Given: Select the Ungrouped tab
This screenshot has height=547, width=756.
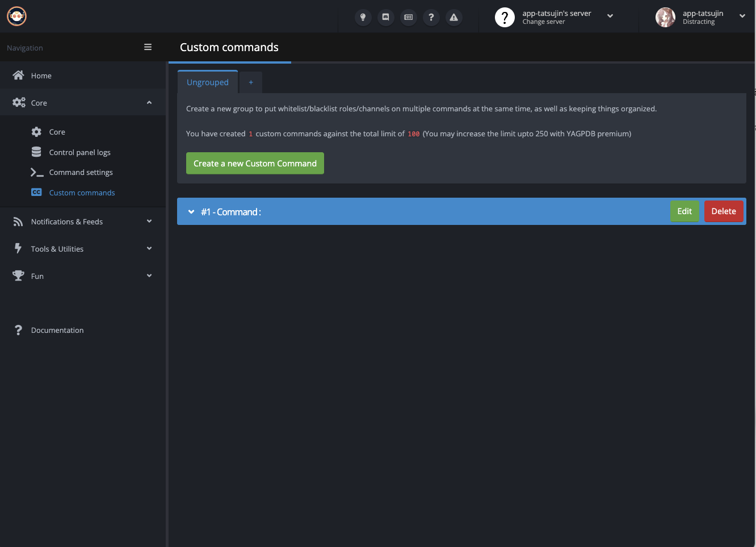Looking at the screenshot, I should [x=208, y=82].
